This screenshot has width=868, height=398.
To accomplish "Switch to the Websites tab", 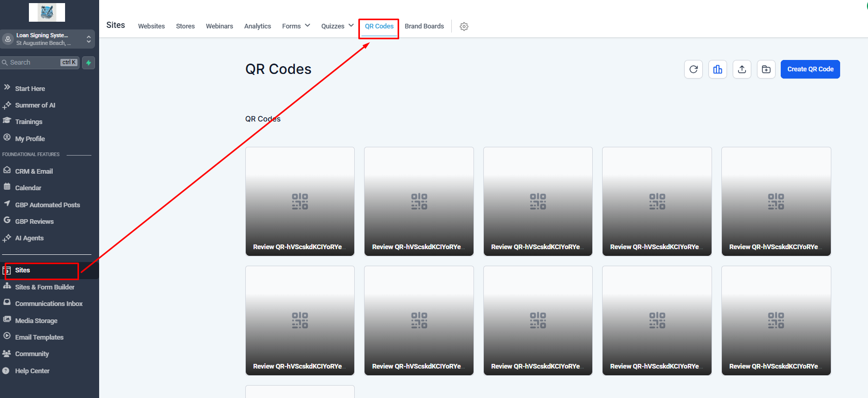I will pyautogui.click(x=151, y=26).
